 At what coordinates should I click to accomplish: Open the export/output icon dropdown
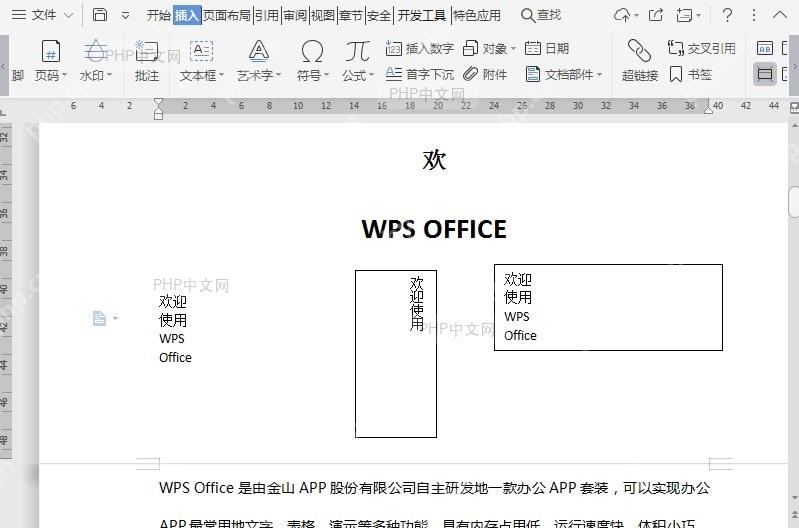point(688,15)
